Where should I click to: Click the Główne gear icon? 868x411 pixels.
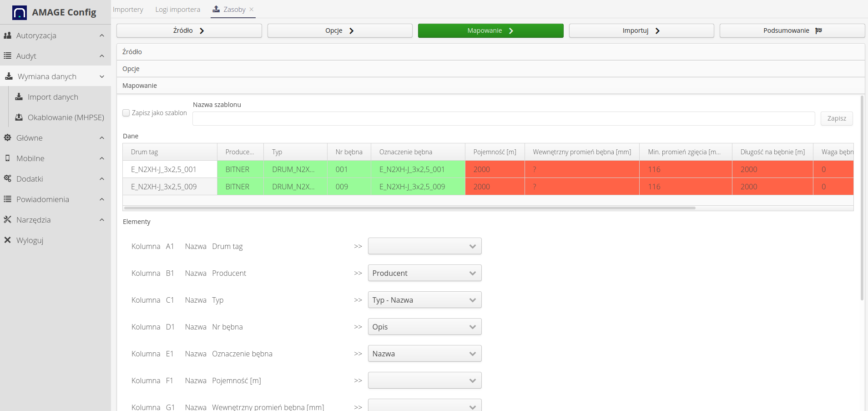click(x=7, y=138)
